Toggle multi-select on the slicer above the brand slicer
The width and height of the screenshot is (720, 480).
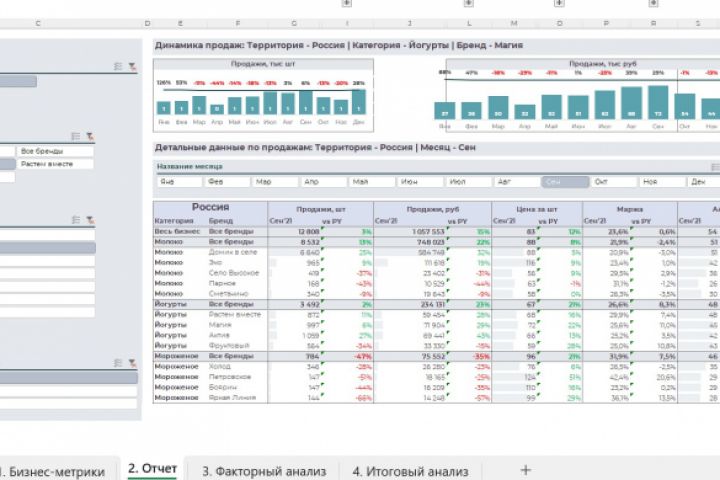tap(118, 67)
